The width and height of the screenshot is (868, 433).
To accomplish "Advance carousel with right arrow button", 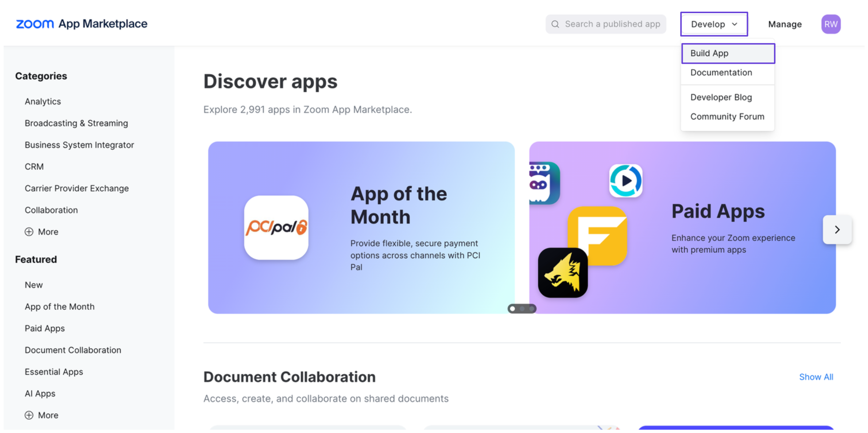I will 837,230.
